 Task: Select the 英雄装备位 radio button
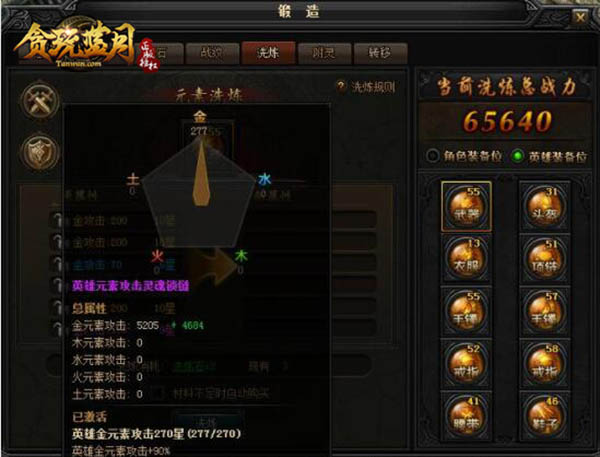pyautogui.click(x=518, y=156)
